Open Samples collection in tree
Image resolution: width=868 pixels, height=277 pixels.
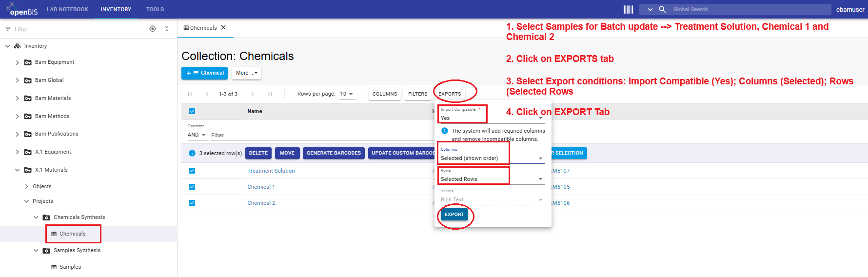click(x=70, y=267)
